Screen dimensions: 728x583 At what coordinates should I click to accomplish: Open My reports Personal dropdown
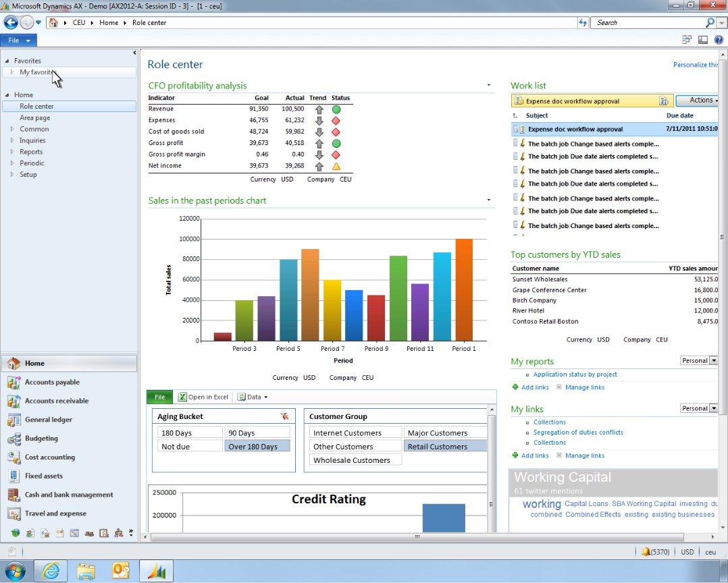699,360
